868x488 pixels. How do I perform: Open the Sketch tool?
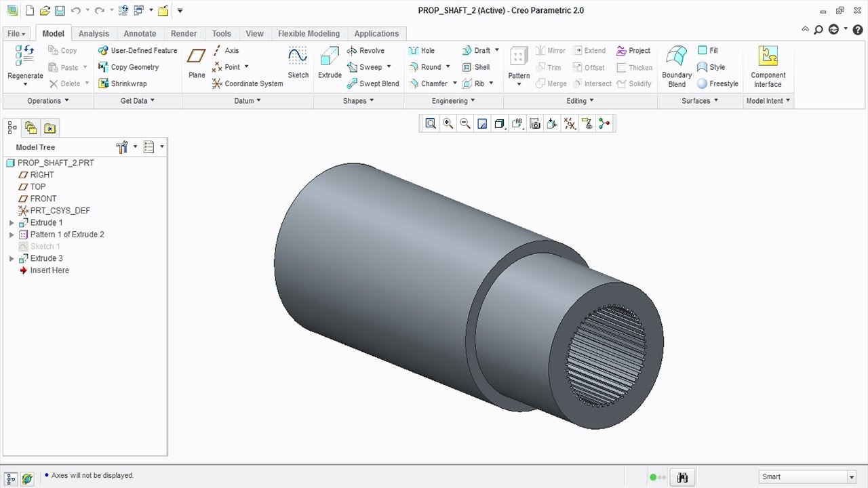[298, 63]
